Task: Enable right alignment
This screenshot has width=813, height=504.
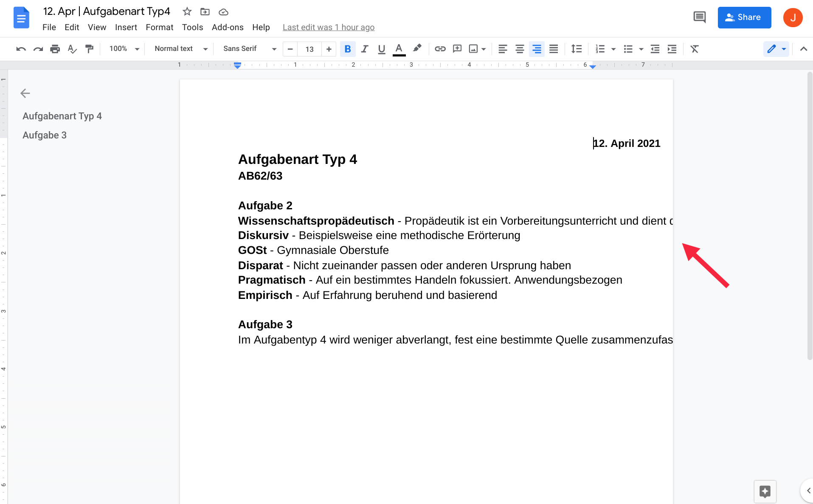Action: 537,49
